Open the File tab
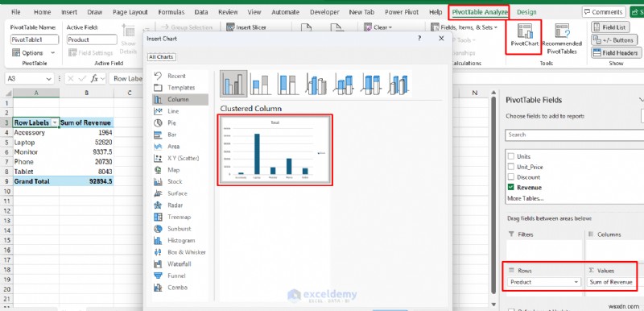 coord(16,12)
